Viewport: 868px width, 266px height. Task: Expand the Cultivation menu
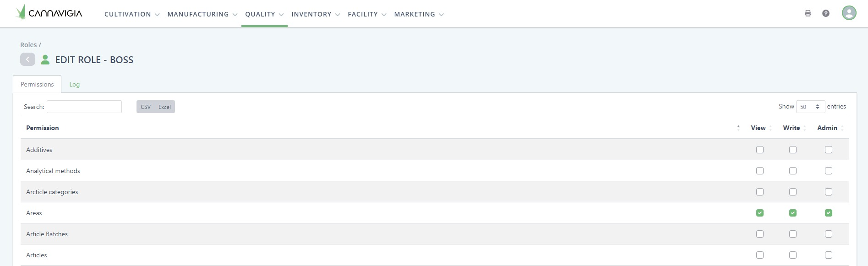tap(132, 14)
